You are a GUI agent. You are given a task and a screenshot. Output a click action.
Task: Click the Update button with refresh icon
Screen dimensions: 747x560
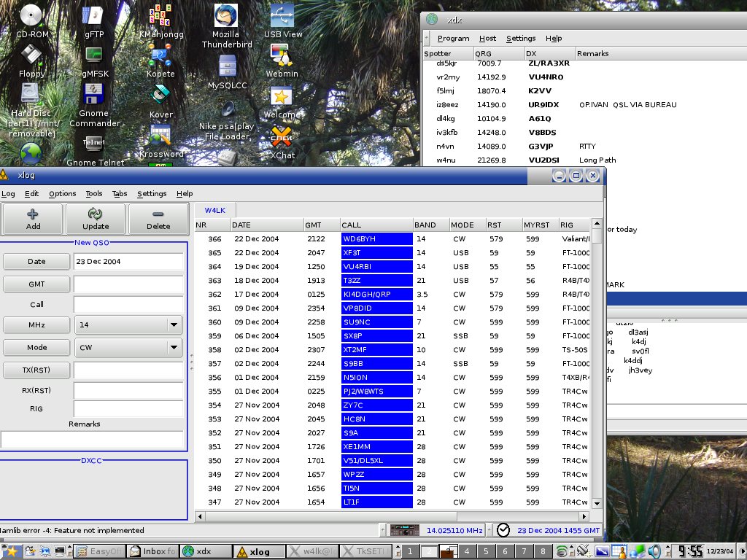[96, 219]
